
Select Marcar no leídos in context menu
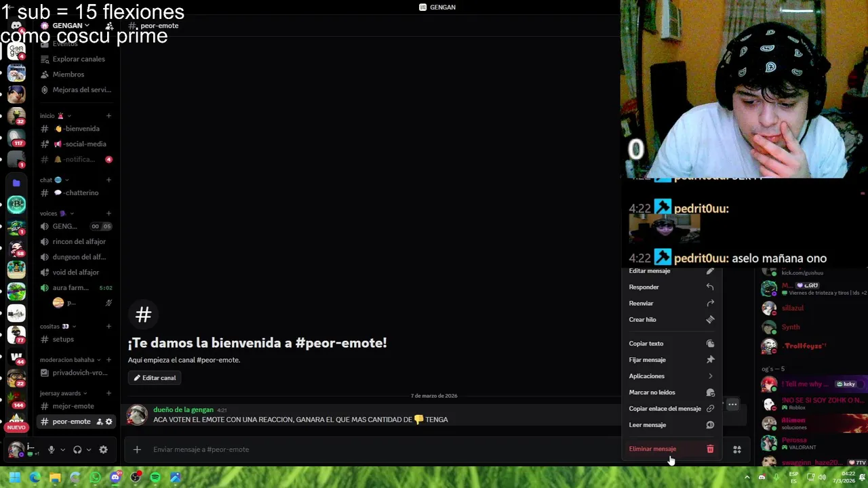click(x=672, y=392)
